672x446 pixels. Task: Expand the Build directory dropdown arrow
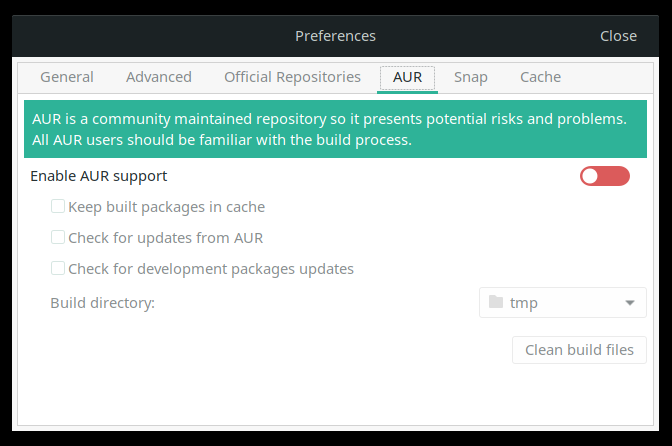630,302
